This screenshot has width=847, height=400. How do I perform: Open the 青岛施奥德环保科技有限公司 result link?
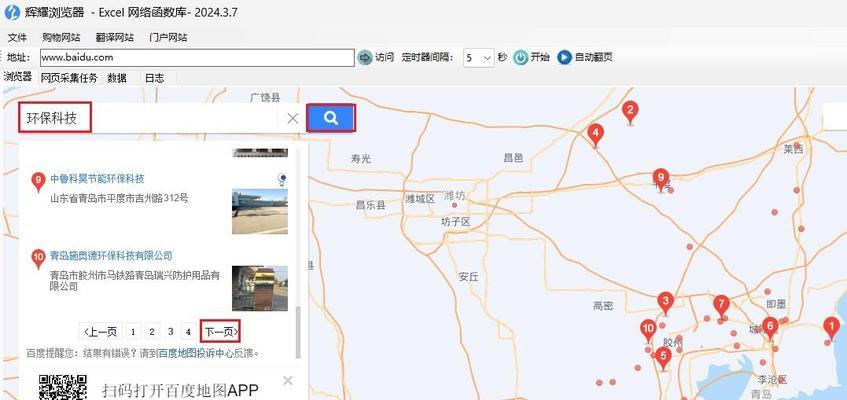coord(111,255)
